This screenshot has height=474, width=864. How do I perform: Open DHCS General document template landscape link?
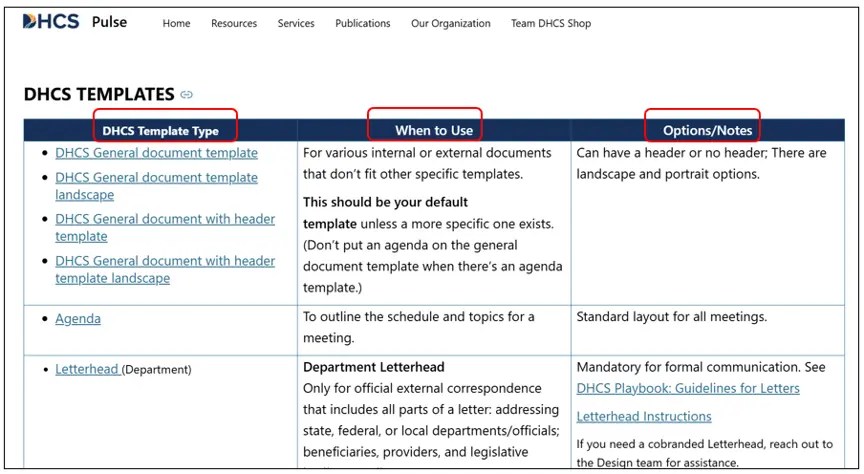tap(156, 186)
